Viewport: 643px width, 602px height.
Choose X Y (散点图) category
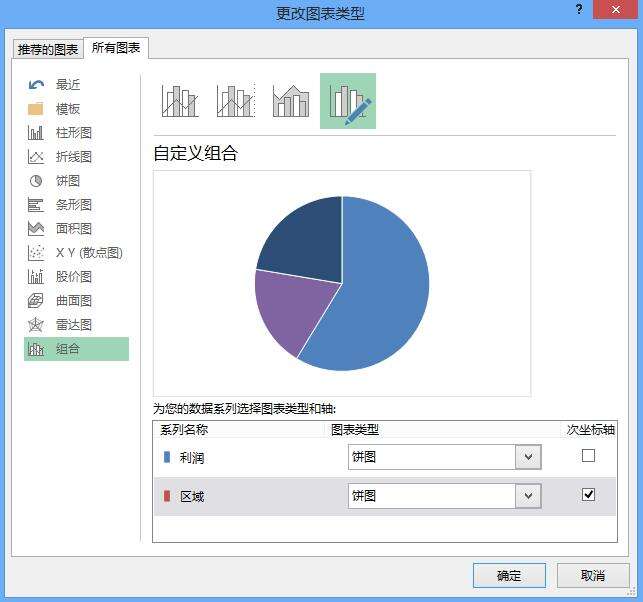point(89,253)
